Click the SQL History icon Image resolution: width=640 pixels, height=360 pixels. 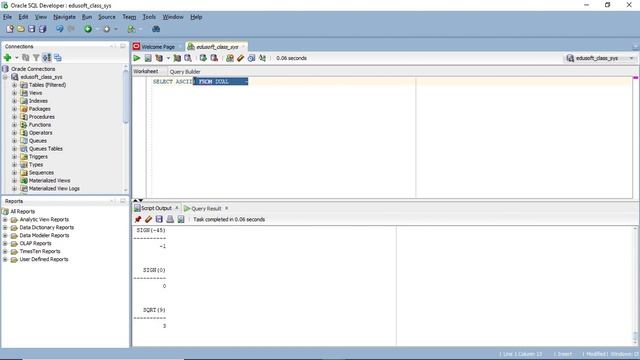[x=251, y=58]
